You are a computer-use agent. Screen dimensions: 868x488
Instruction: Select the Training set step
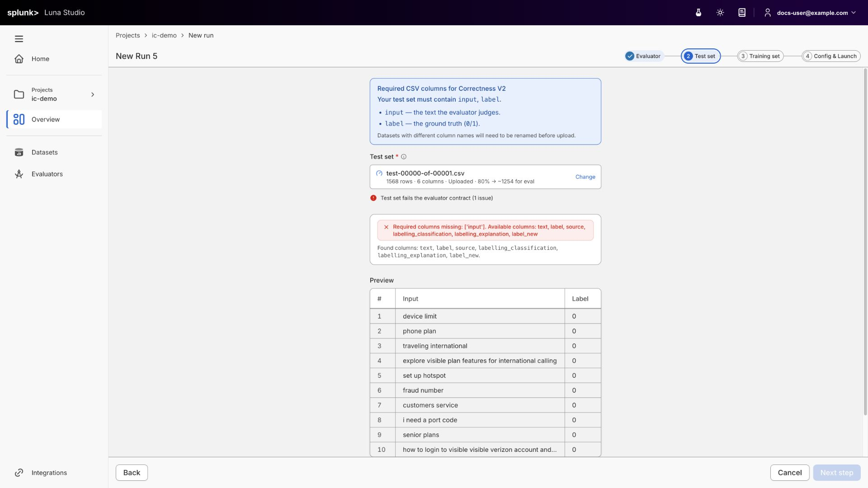pyautogui.click(x=760, y=56)
